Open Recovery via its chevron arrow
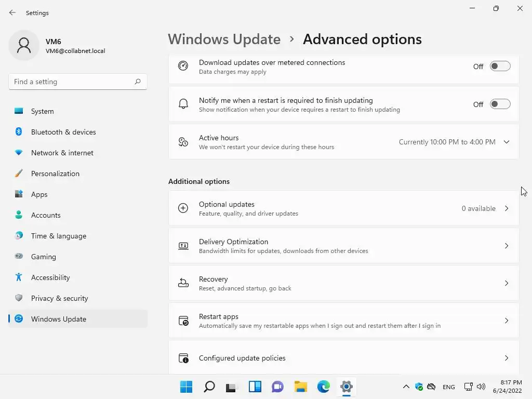This screenshot has height=399, width=532. pos(507,283)
